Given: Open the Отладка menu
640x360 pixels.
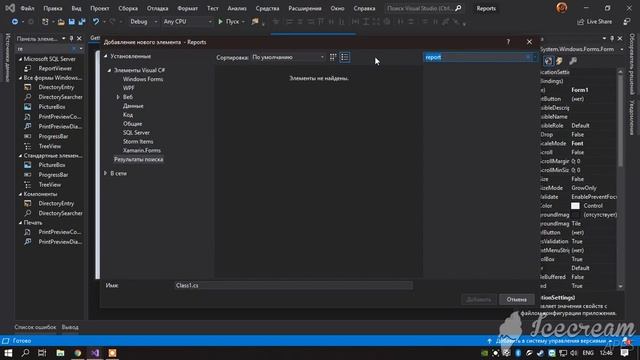Looking at the screenshot, I should tap(157, 8).
